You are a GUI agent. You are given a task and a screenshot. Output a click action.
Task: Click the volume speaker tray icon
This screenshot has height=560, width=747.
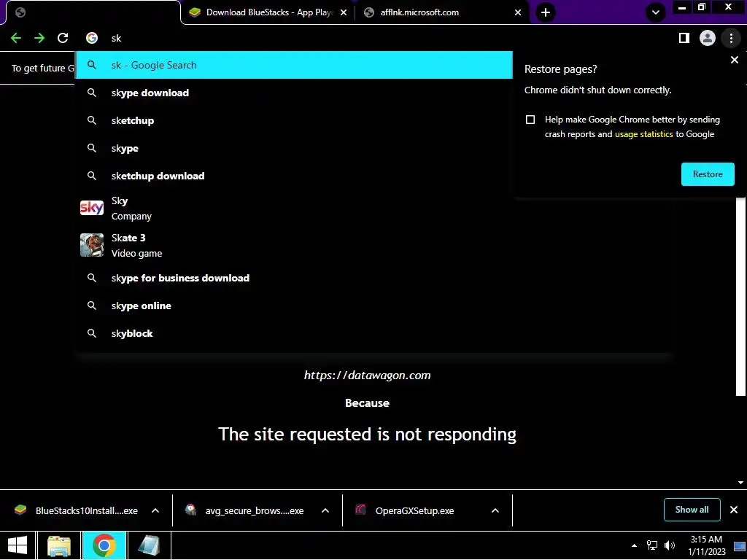pos(670,545)
